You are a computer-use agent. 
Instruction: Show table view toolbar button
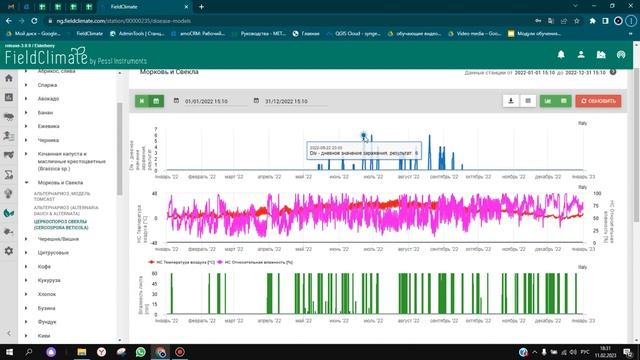[x=528, y=101]
